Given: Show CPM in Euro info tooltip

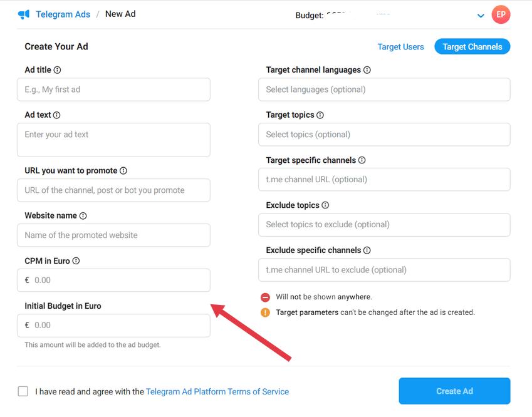Looking at the screenshot, I should [76, 260].
